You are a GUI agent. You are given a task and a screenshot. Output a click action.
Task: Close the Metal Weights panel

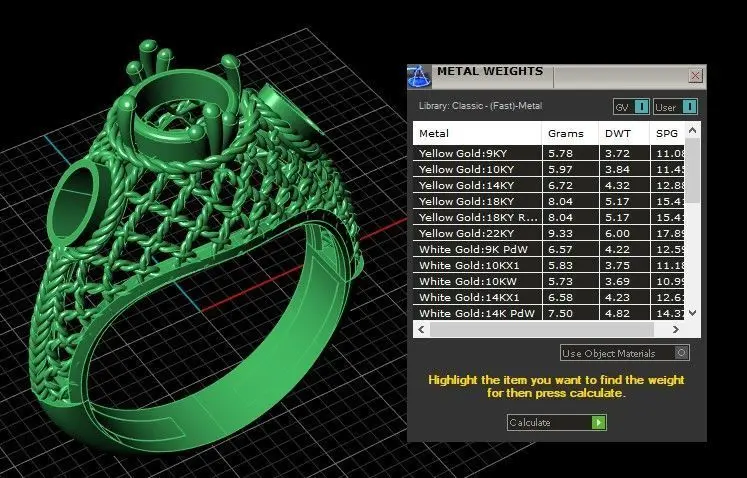(696, 75)
